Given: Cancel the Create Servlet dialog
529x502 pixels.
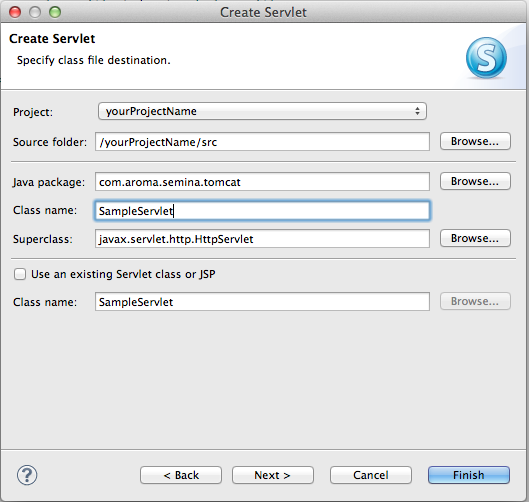Looking at the screenshot, I should click(370, 475).
